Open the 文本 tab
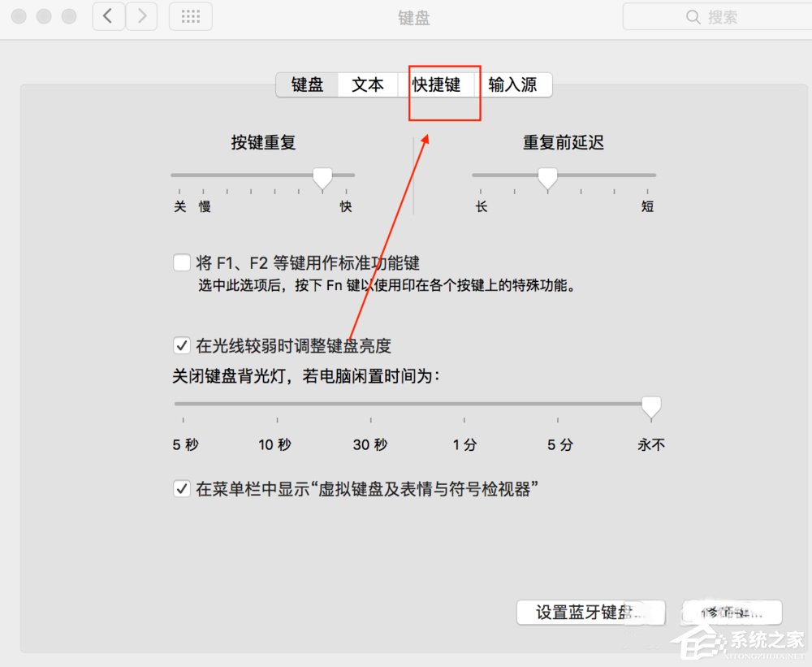 pyautogui.click(x=369, y=84)
